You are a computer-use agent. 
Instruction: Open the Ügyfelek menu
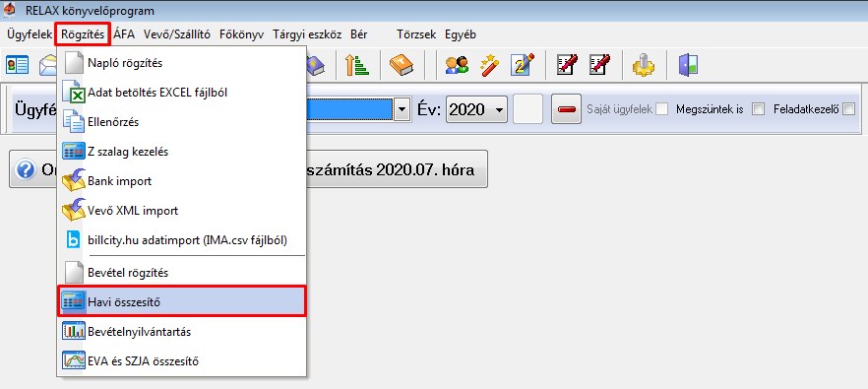[x=30, y=34]
